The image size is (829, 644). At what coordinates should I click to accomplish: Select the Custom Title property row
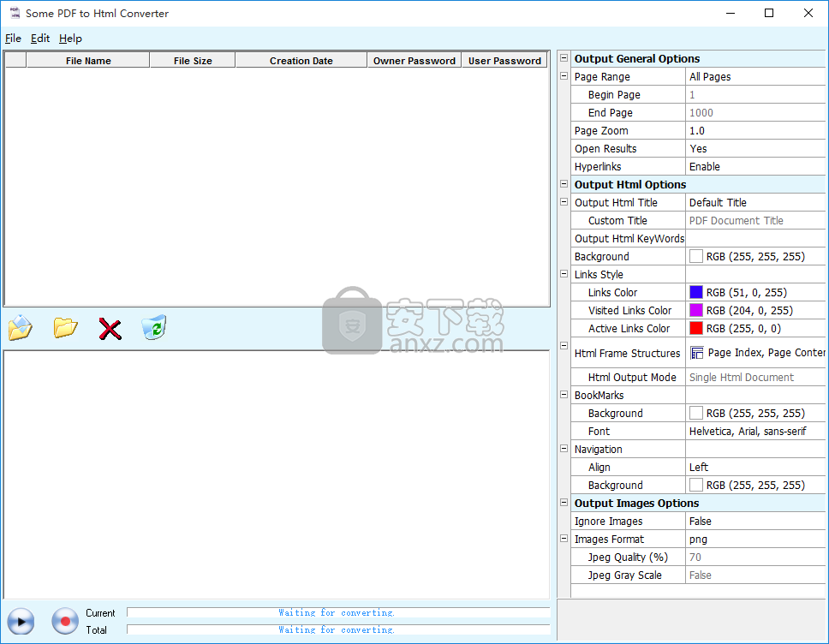click(x=698, y=220)
